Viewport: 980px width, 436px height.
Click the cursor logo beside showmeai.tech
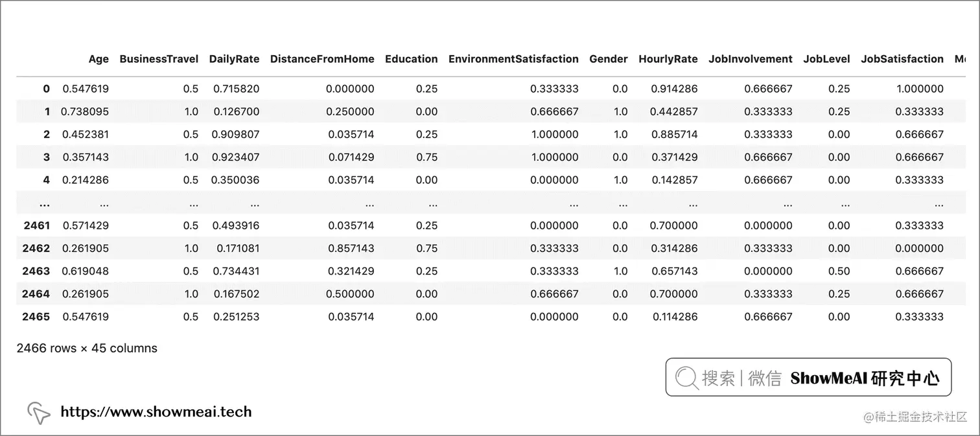[38, 413]
